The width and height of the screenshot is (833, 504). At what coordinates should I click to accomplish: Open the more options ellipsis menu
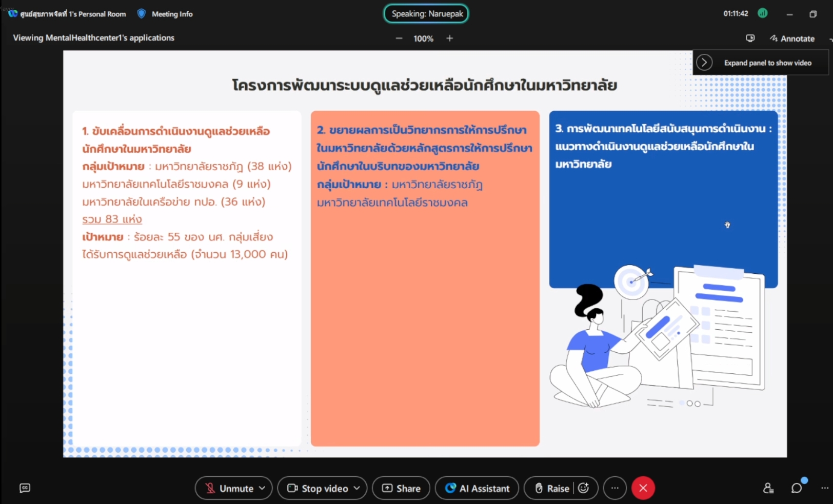[x=614, y=488]
